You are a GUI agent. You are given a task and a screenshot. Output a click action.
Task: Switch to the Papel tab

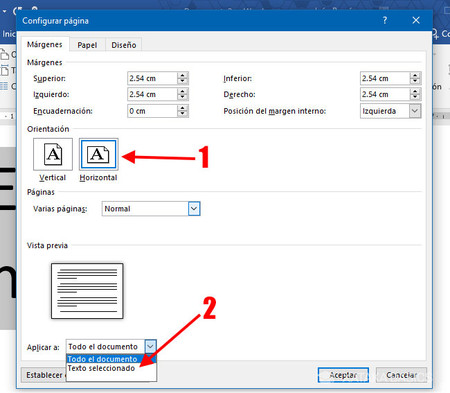87,45
